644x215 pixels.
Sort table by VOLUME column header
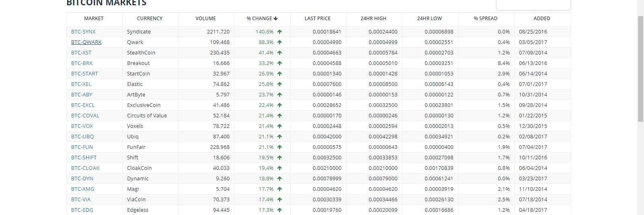pyautogui.click(x=206, y=19)
